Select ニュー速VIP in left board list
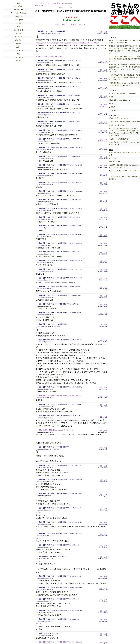140x644 pixels. click(x=18, y=20)
